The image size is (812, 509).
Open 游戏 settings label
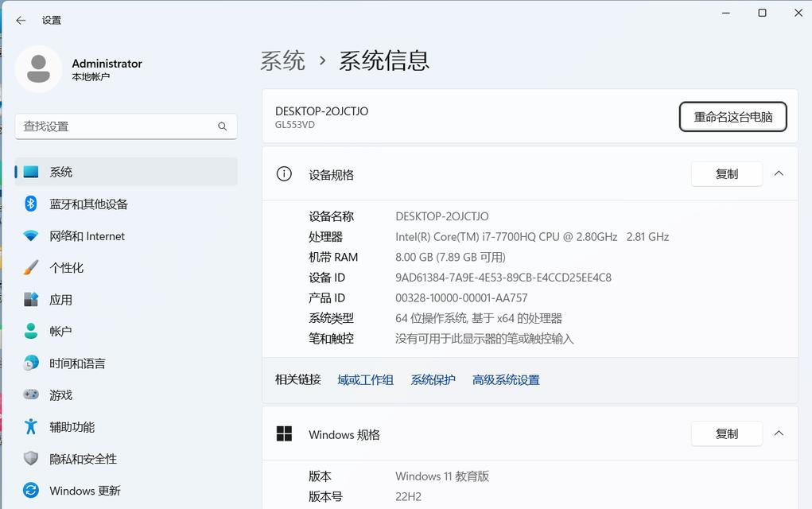pos(60,395)
